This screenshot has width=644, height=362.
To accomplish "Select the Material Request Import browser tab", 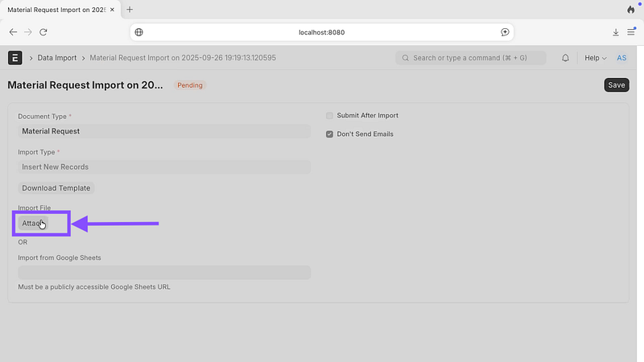I will tap(56, 10).
